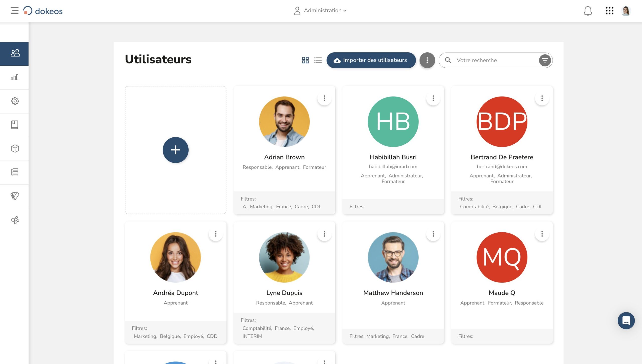Image resolution: width=642 pixels, height=364 pixels.
Task: Click the Votre recherche search field
Action: pyautogui.click(x=492, y=60)
